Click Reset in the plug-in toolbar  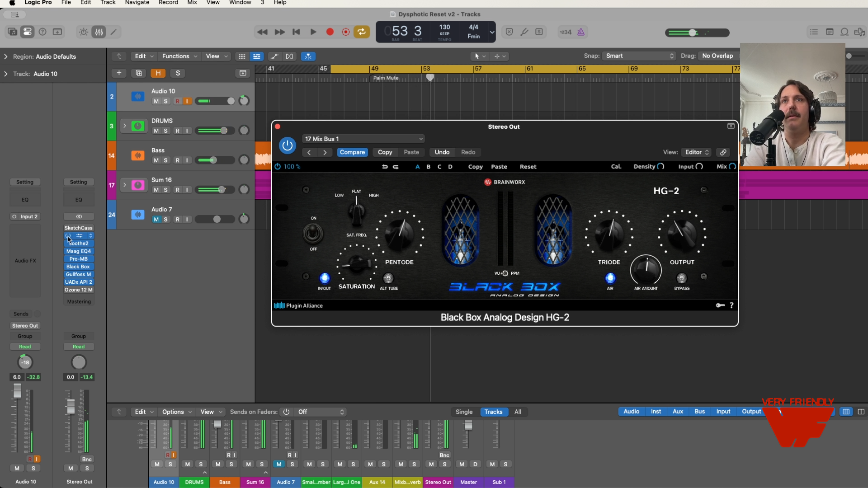(528, 167)
